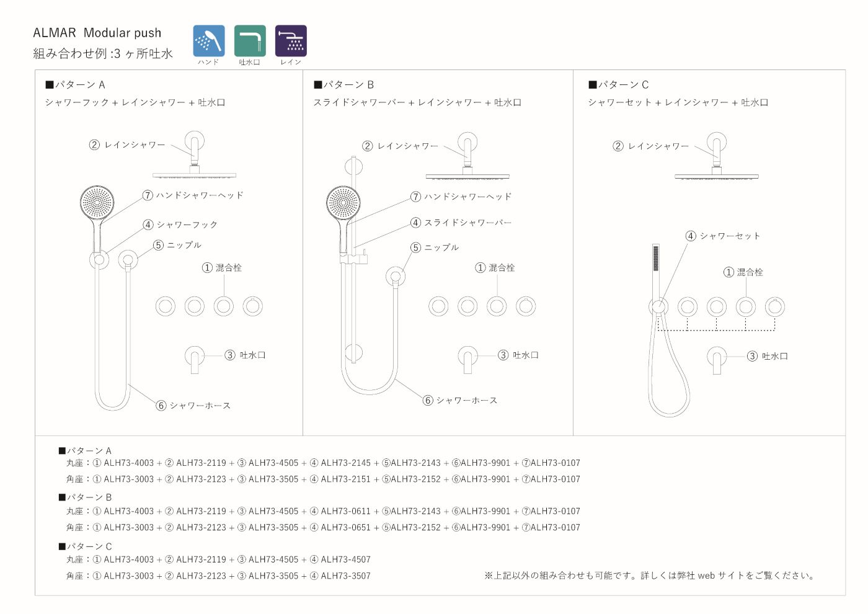Click the ハンド caption under blue icon

pos(208,62)
